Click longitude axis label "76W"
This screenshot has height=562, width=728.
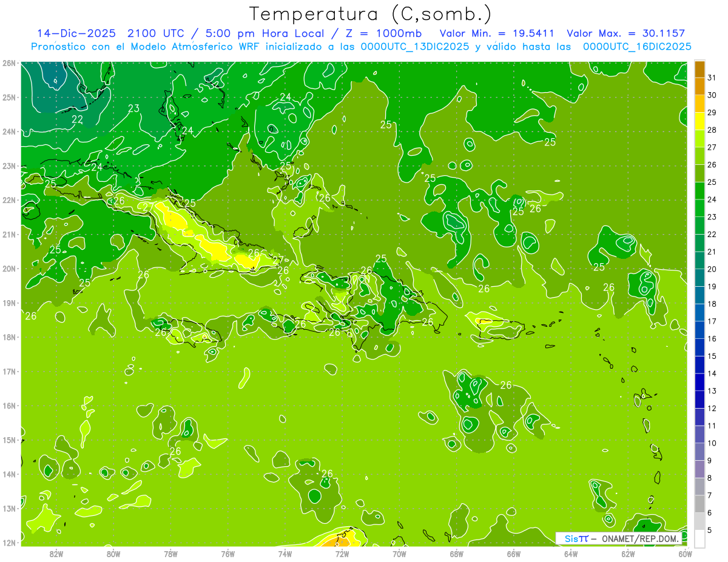pyautogui.click(x=228, y=554)
